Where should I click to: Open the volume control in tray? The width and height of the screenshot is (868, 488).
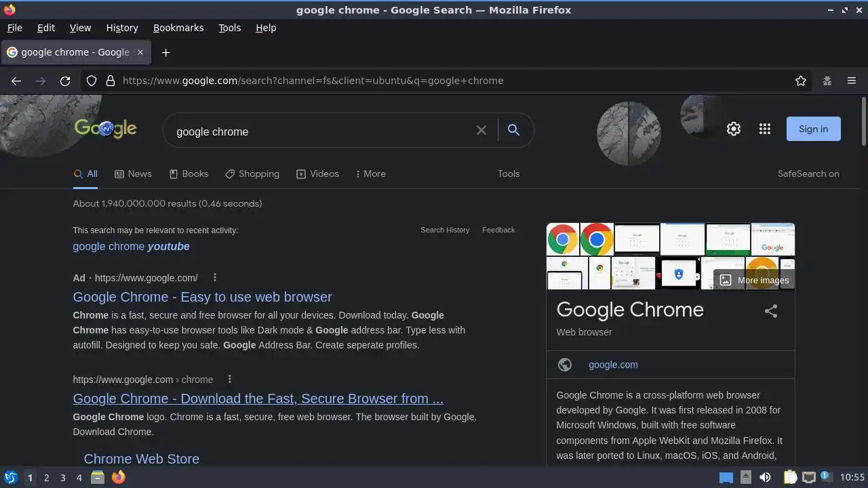(765, 477)
